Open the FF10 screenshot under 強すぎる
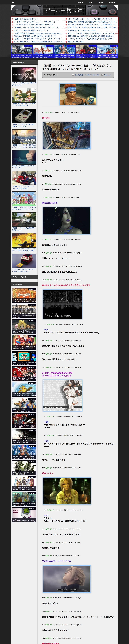Screen dimensions: 129x644 67,135
